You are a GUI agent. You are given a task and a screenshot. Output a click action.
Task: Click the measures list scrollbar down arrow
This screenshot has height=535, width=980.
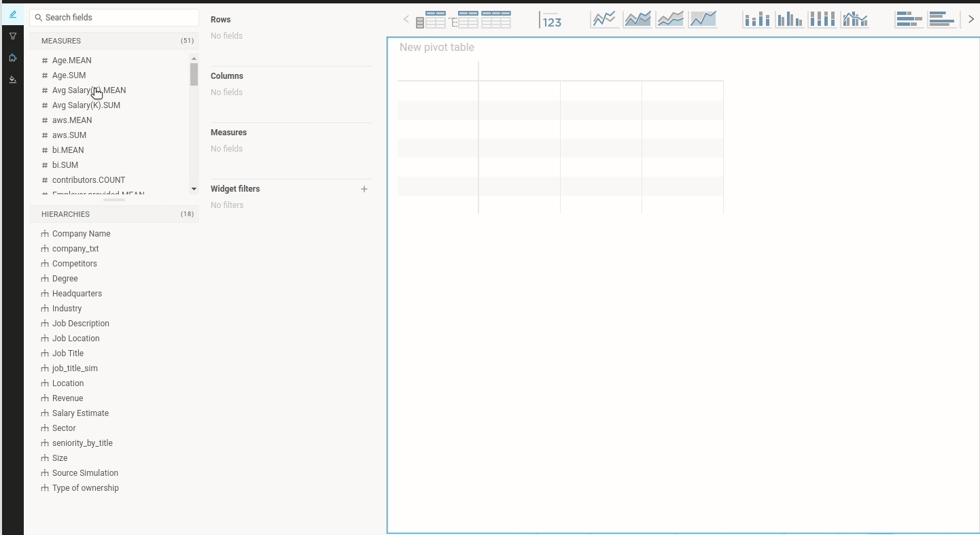tap(194, 189)
